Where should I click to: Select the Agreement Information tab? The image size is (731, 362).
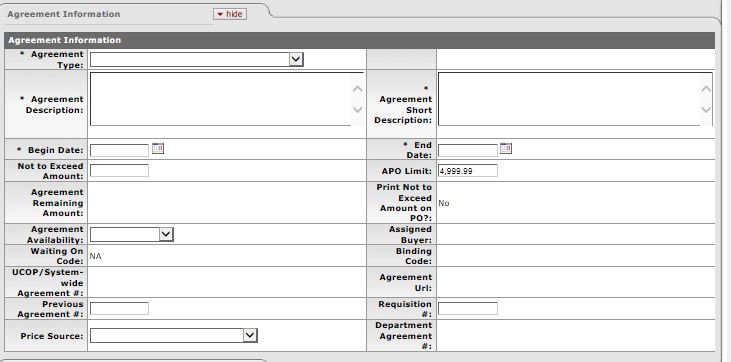coord(64,14)
